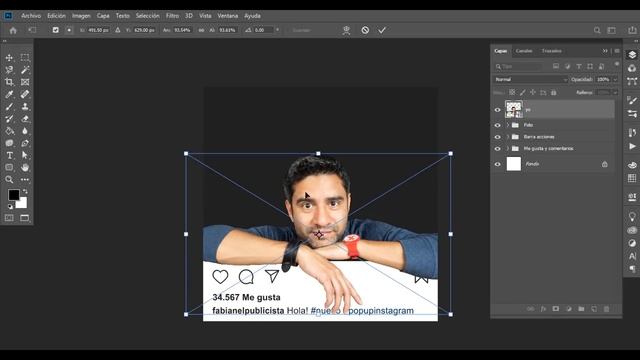
Task: Hide the Foto group layer
Action: [x=497, y=125]
